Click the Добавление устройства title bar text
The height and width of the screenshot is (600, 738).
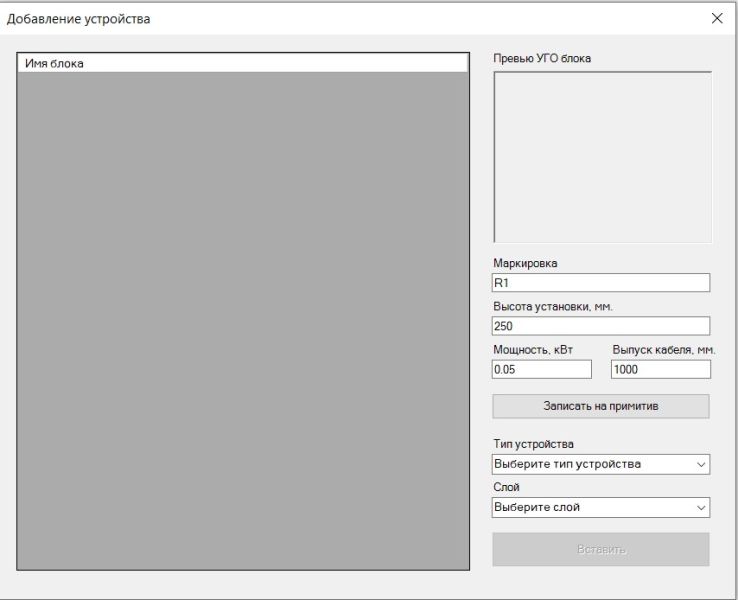79,19
